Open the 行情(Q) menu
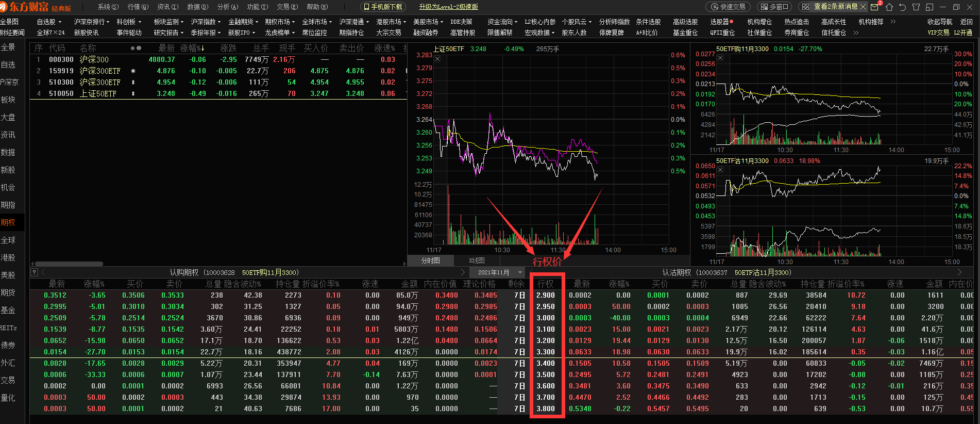The width and height of the screenshot is (980, 424). pyautogui.click(x=138, y=7)
